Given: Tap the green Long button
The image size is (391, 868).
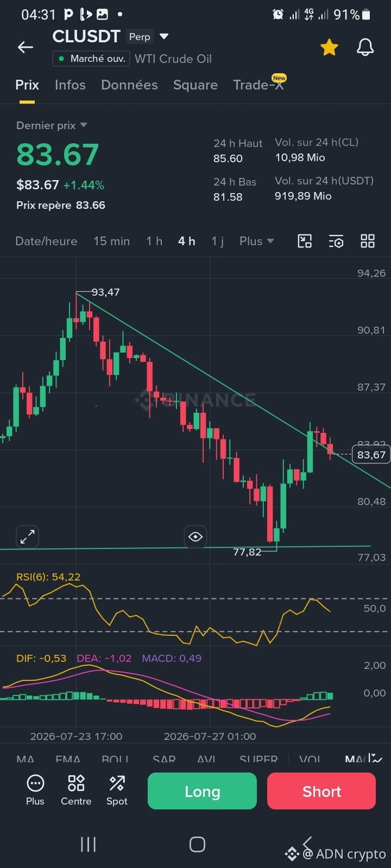Looking at the screenshot, I should click(x=202, y=791).
